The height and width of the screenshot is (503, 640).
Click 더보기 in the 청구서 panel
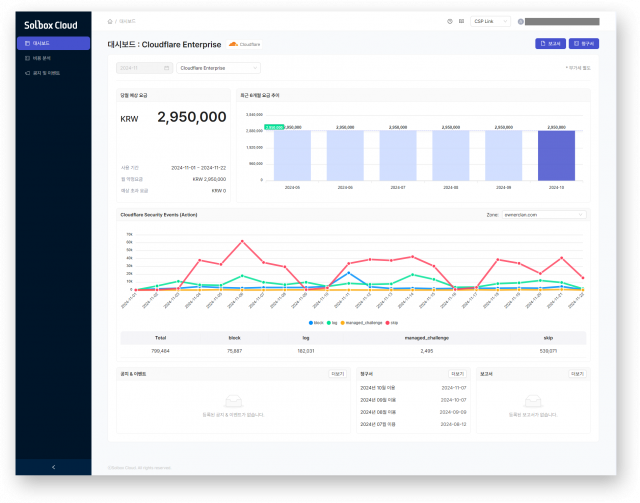coord(457,374)
